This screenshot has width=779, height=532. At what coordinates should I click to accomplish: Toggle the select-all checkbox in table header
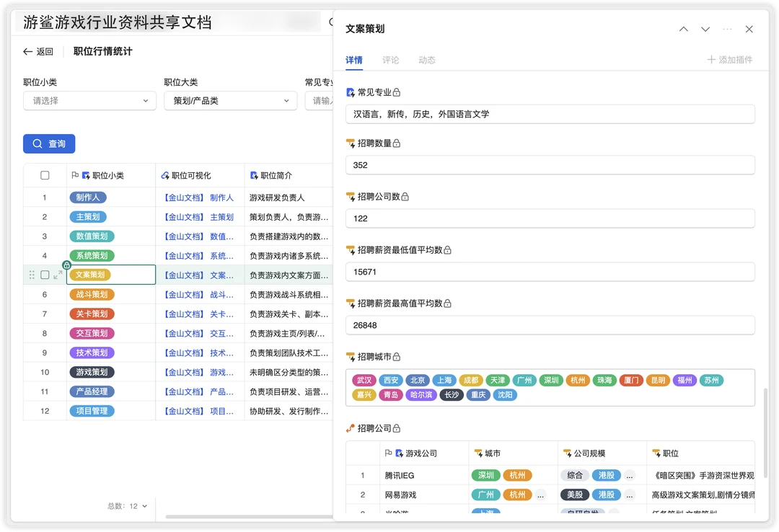pyautogui.click(x=45, y=175)
